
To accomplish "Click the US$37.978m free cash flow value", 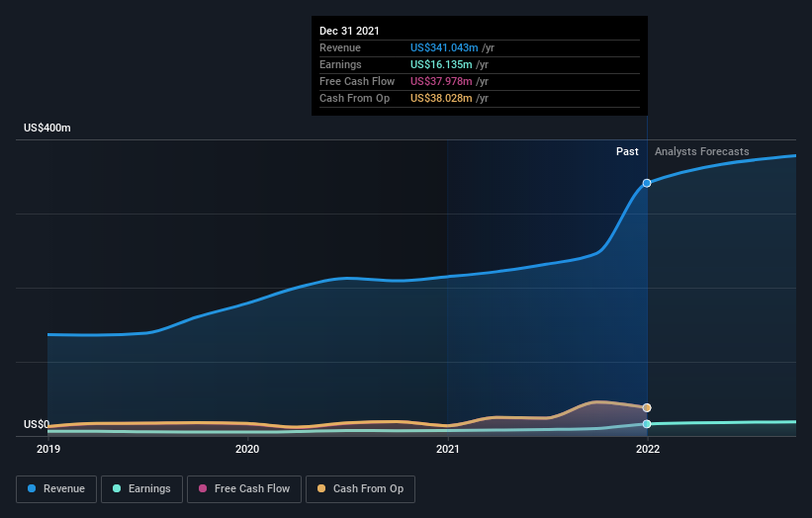I will click(441, 81).
